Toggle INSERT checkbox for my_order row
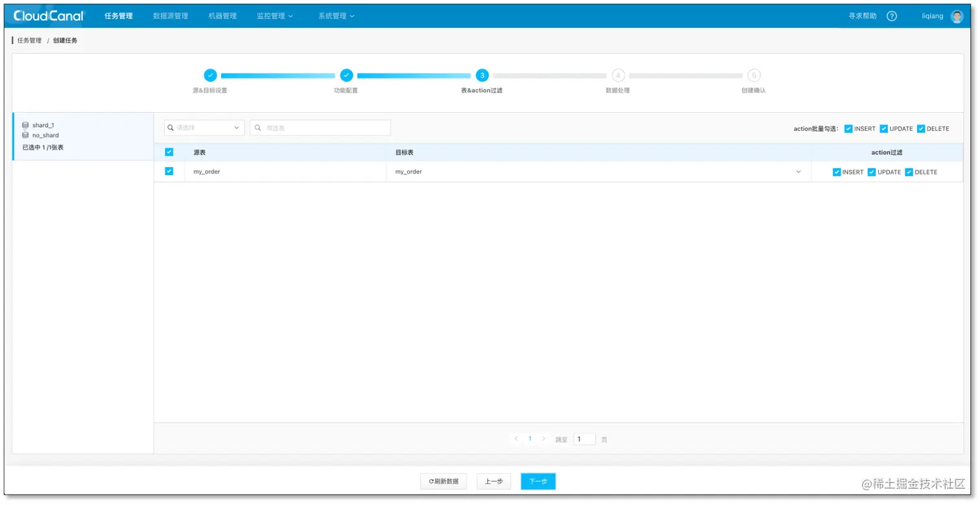This screenshot has height=505, width=980. click(837, 172)
